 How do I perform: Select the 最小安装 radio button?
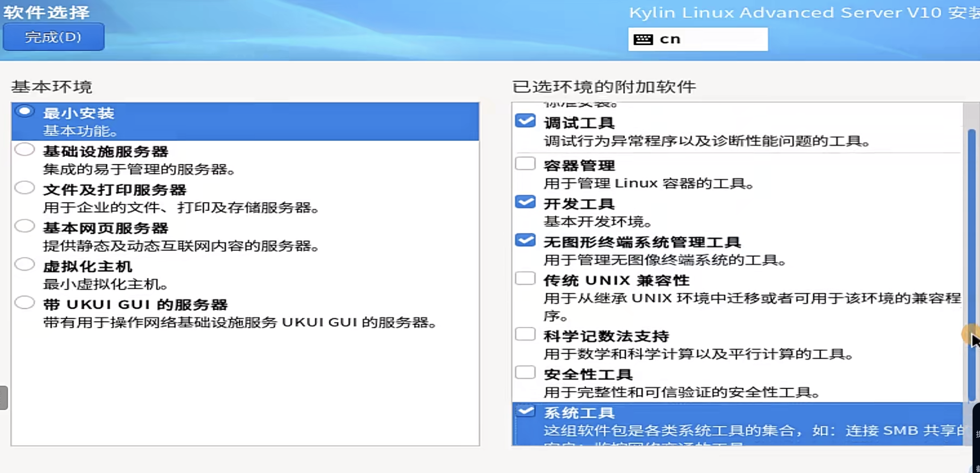(x=25, y=111)
